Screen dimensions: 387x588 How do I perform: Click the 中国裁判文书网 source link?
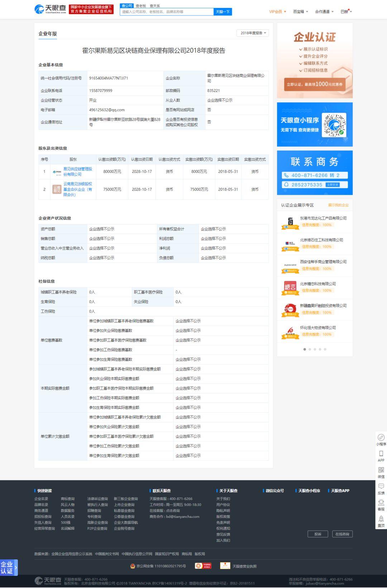tap(107, 554)
